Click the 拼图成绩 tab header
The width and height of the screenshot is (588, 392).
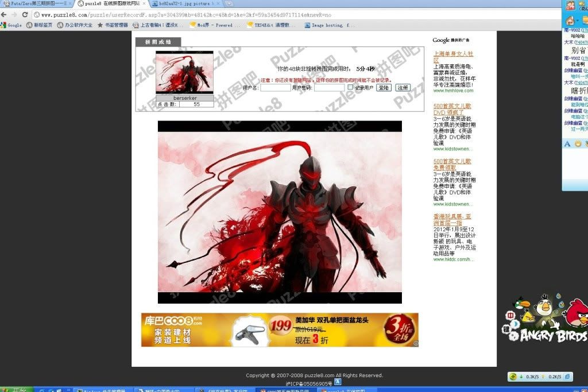[158, 42]
